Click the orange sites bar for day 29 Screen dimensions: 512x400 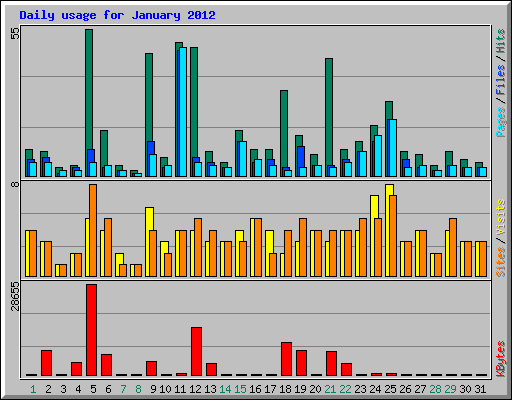point(453,248)
